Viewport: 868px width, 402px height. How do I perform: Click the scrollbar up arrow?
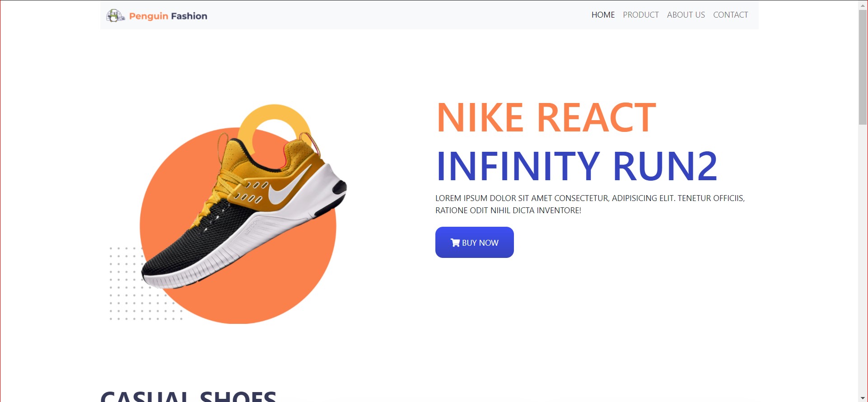(863, 5)
